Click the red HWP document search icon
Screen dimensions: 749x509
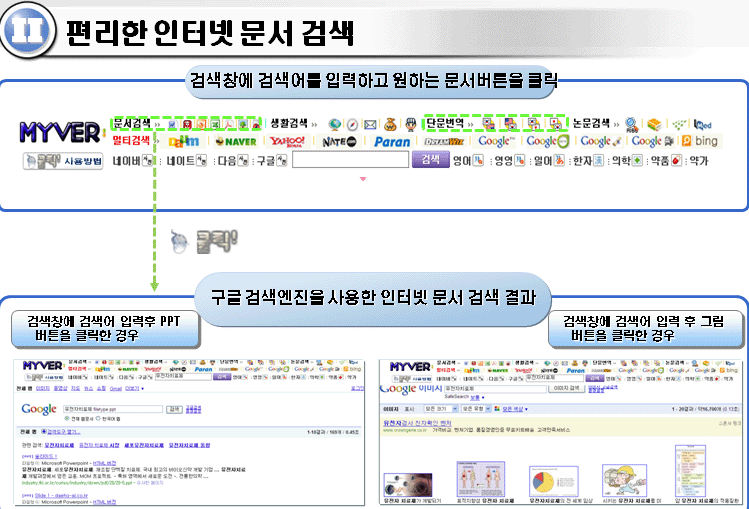(x=187, y=125)
